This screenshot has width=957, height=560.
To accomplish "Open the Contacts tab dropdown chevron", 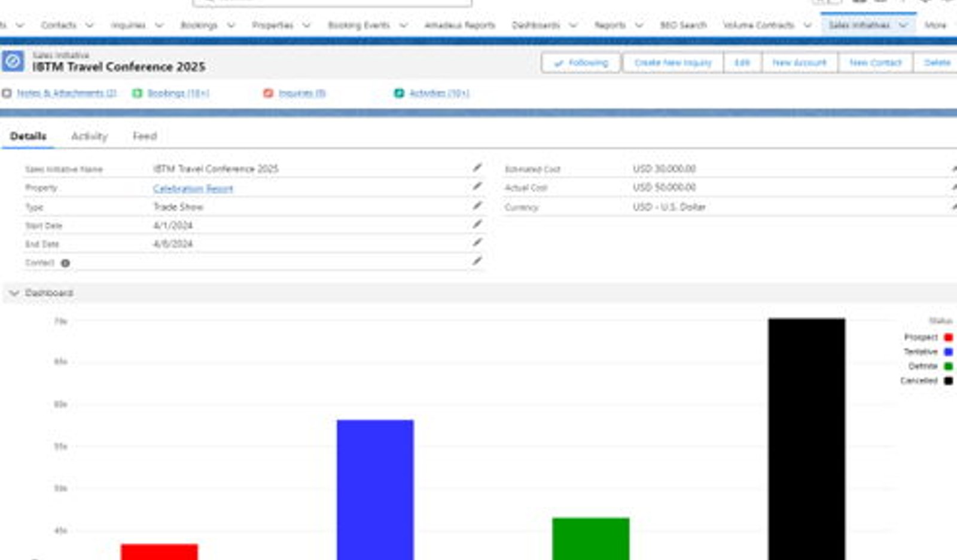I will [x=89, y=25].
